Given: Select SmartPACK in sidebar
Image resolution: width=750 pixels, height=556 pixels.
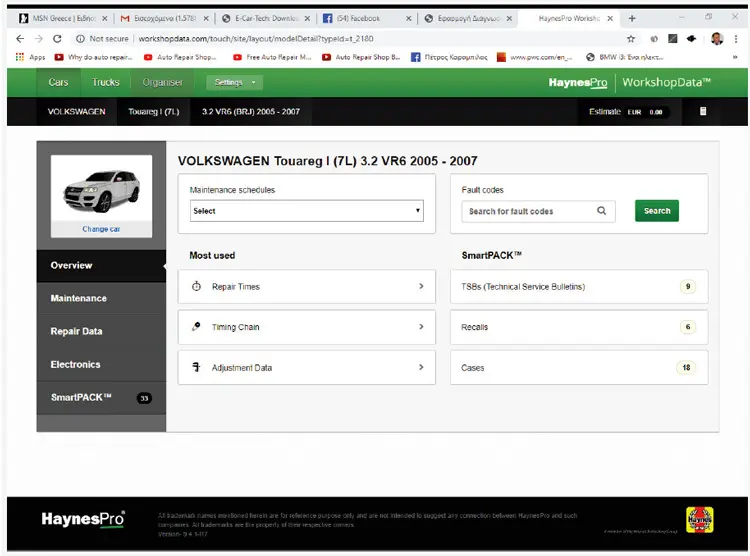Looking at the screenshot, I should pyautogui.click(x=101, y=397).
